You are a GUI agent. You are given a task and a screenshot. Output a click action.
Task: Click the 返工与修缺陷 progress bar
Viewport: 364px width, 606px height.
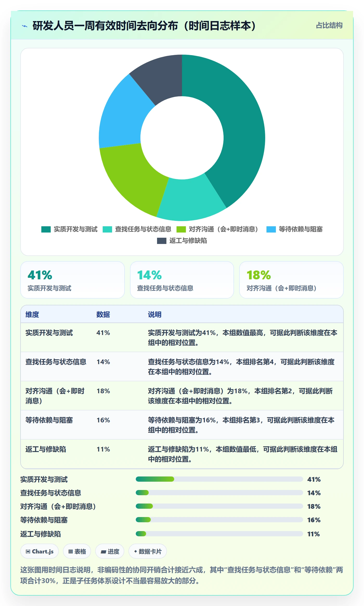[x=219, y=534]
